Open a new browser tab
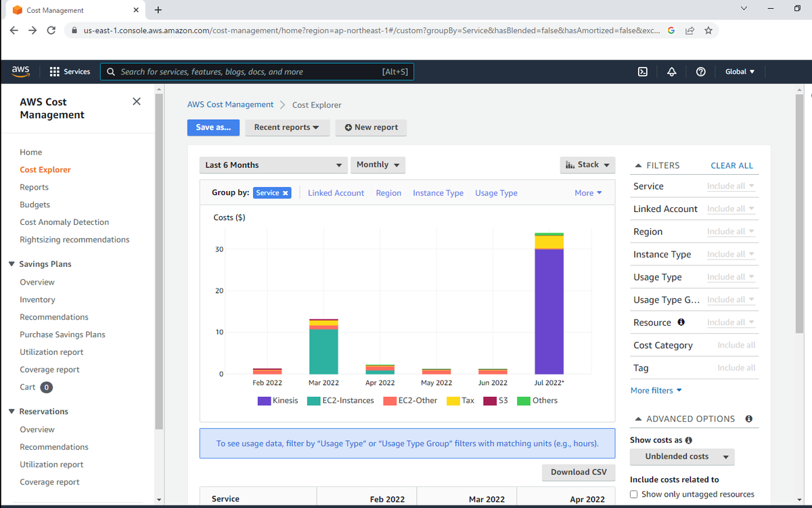 (158, 10)
